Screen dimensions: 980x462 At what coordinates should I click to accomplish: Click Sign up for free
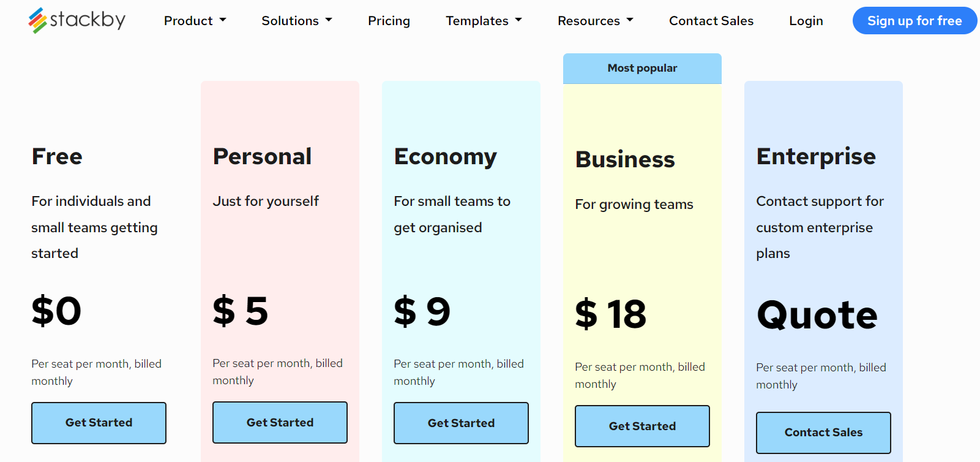(914, 20)
